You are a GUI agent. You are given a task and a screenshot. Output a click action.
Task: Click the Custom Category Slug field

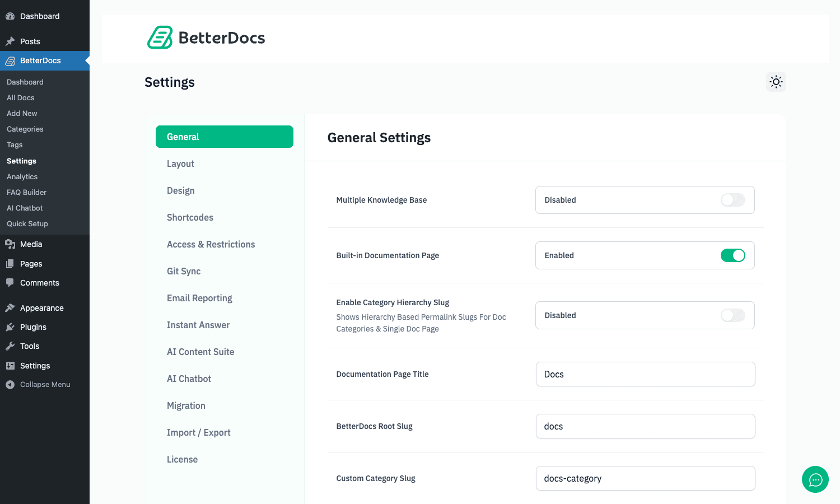coord(645,478)
